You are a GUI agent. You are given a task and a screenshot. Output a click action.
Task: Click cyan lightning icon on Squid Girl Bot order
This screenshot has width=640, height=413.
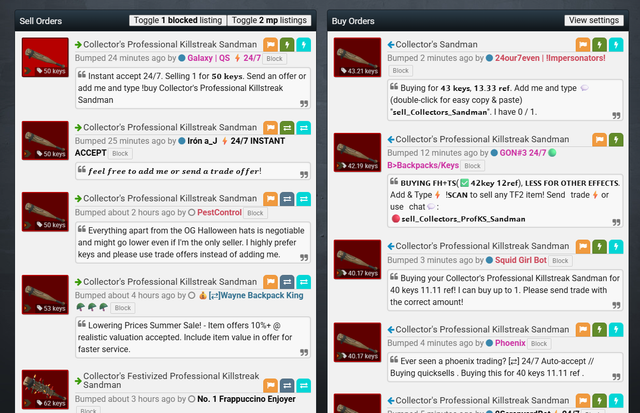(x=616, y=246)
